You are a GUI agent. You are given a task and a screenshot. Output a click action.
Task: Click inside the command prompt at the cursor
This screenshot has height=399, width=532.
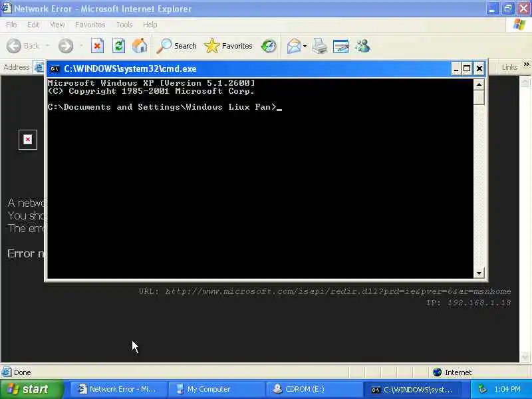(279, 108)
